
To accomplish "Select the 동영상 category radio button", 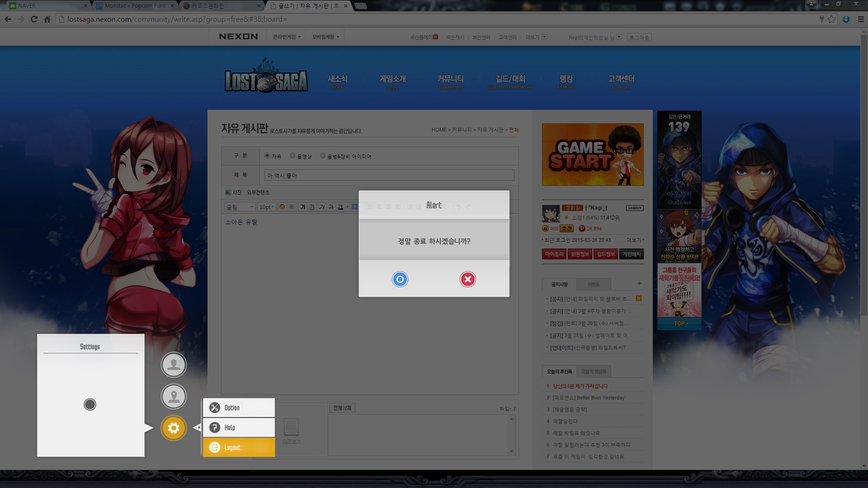I will coord(292,155).
